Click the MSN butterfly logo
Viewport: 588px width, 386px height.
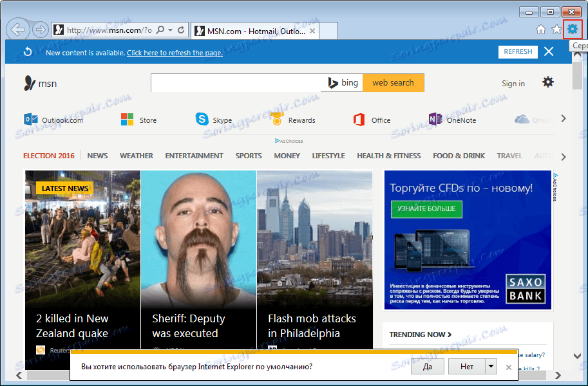tap(31, 83)
